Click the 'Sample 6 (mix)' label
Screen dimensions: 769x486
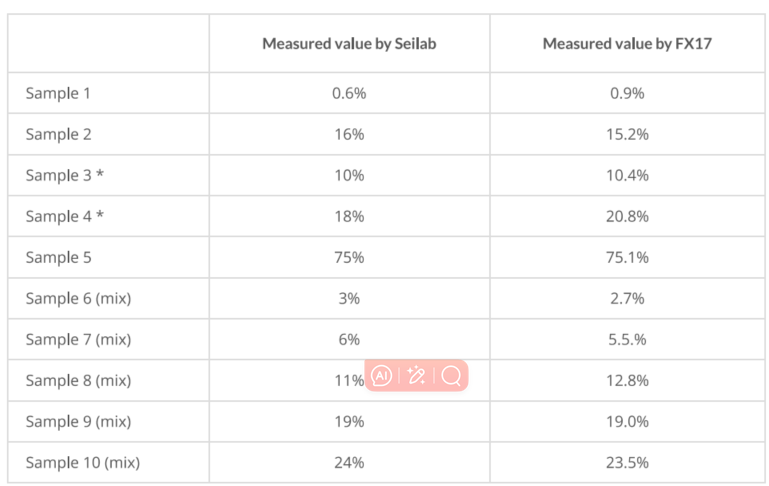tap(78, 298)
